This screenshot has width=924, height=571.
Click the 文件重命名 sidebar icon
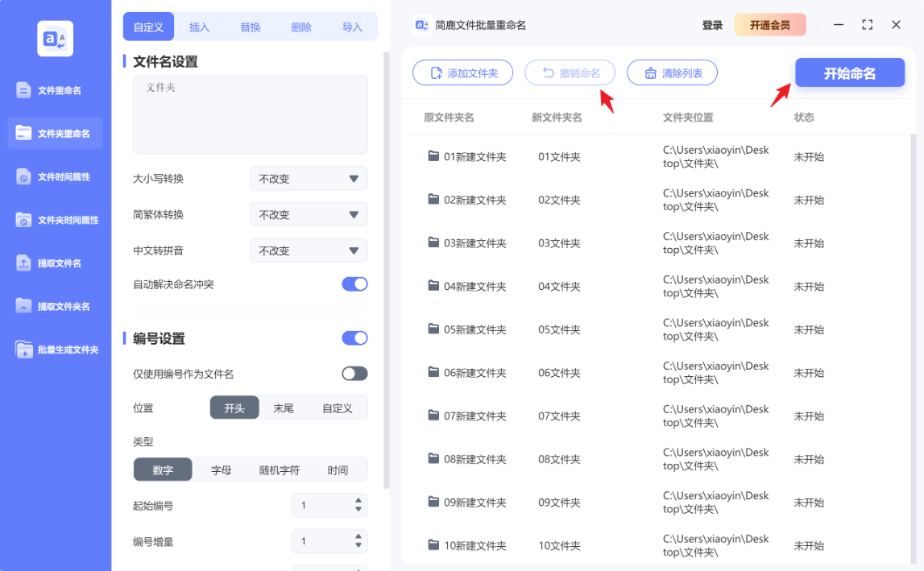tap(23, 90)
